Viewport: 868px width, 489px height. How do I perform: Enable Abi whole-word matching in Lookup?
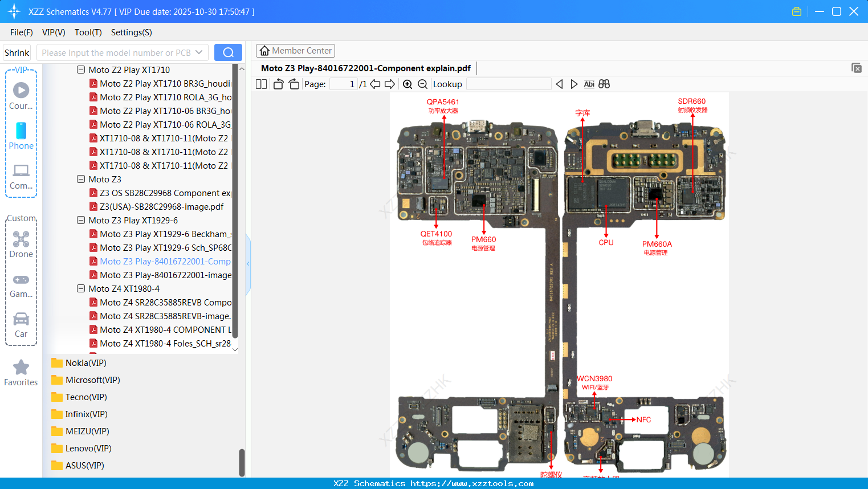(589, 84)
